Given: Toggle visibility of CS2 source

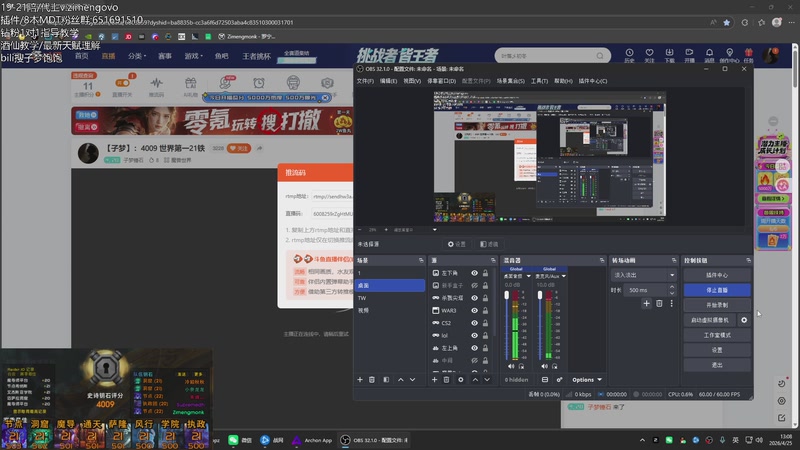Looking at the screenshot, I should click(x=474, y=323).
